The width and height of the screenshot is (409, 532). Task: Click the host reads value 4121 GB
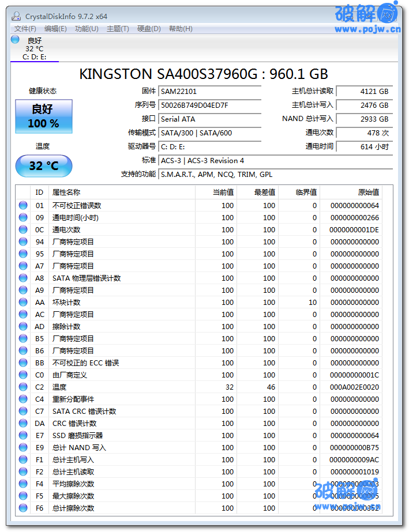364,91
